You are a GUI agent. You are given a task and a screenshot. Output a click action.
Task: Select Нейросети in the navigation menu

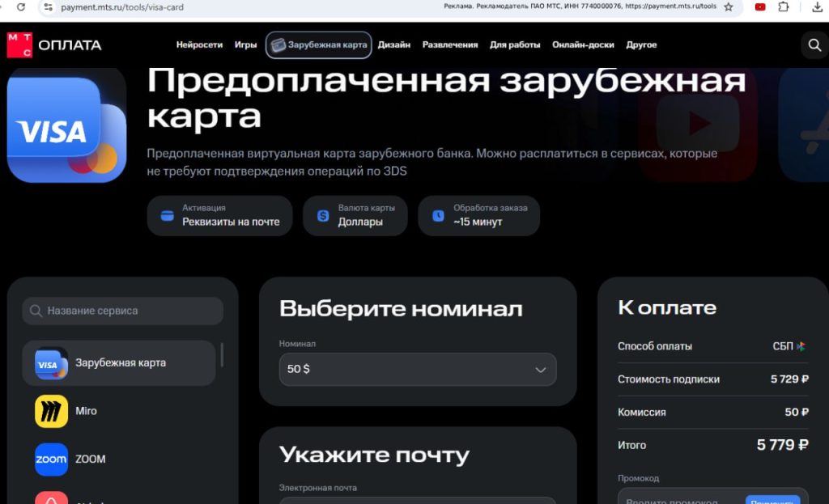tap(199, 44)
